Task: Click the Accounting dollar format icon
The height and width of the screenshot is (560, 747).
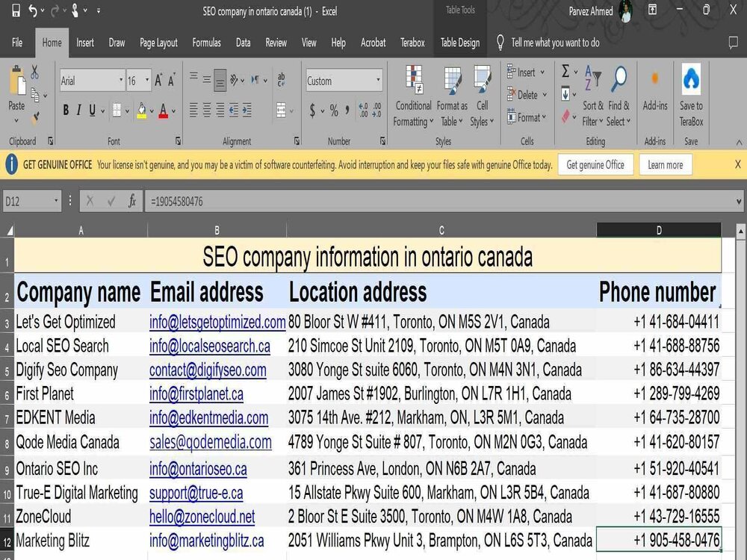Action: coord(312,111)
